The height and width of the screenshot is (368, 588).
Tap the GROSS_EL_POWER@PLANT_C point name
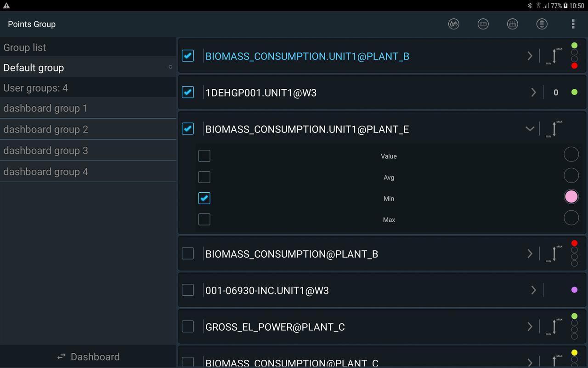pyautogui.click(x=275, y=327)
